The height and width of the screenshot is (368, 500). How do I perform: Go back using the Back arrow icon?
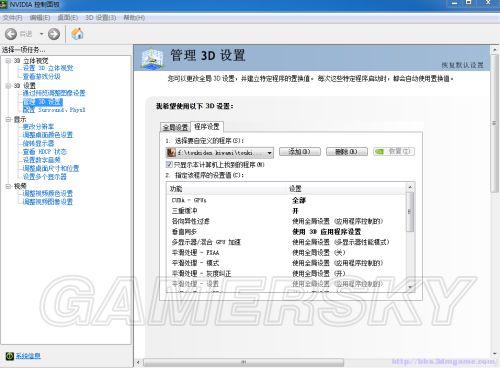point(11,34)
